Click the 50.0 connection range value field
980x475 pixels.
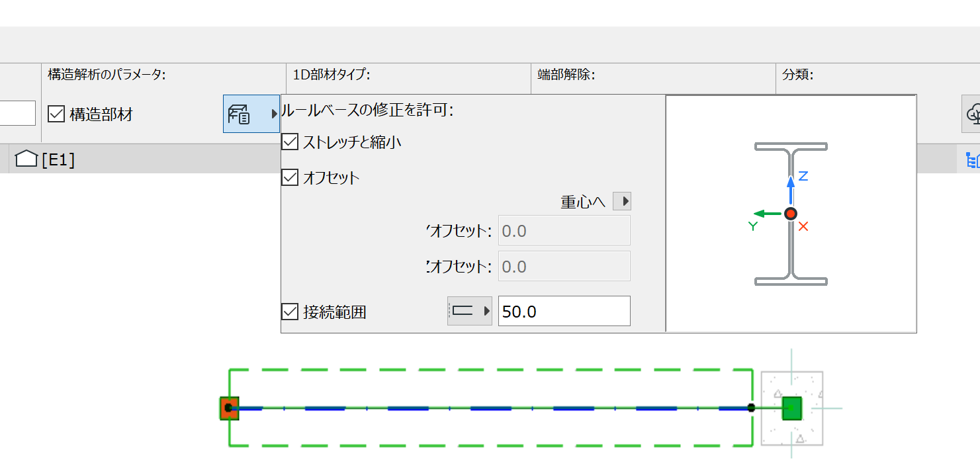pos(563,311)
